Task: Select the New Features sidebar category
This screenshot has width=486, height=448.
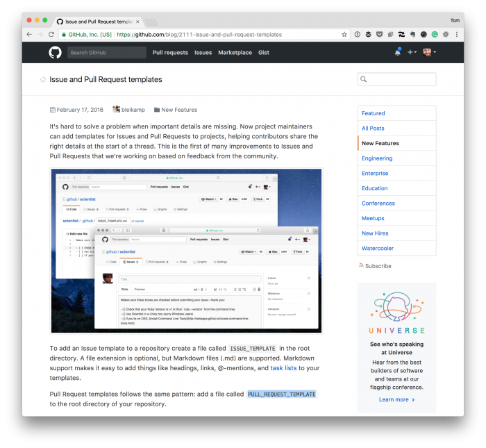Action: (396, 143)
